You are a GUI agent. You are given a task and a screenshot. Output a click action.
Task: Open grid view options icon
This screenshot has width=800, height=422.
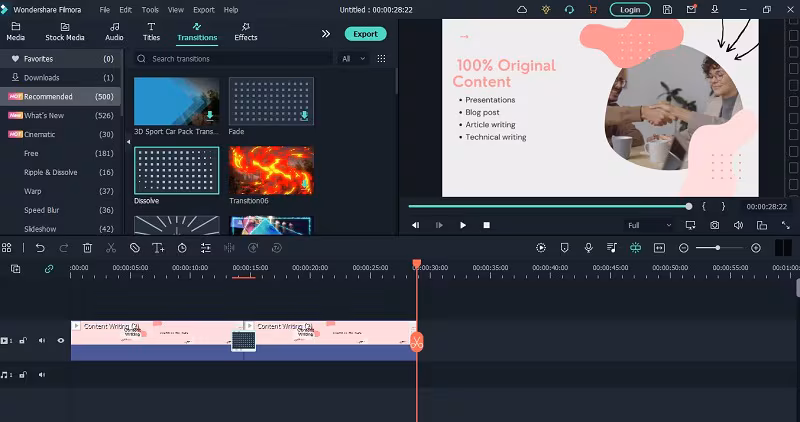point(381,59)
